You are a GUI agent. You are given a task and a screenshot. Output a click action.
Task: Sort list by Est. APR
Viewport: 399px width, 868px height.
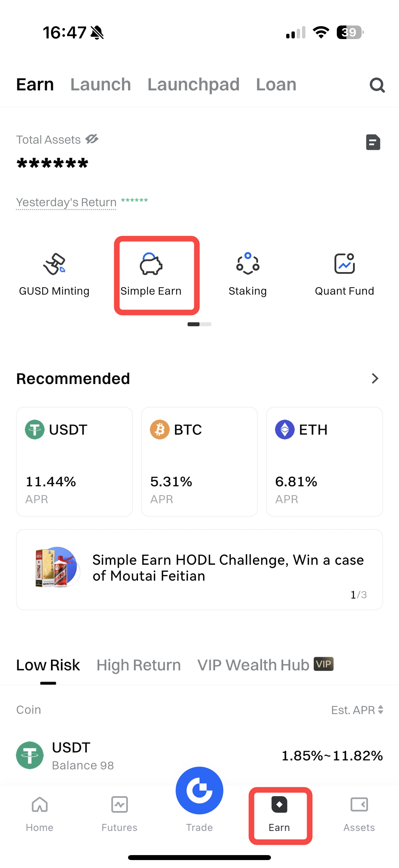pyautogui.click(x=357, y=710)
